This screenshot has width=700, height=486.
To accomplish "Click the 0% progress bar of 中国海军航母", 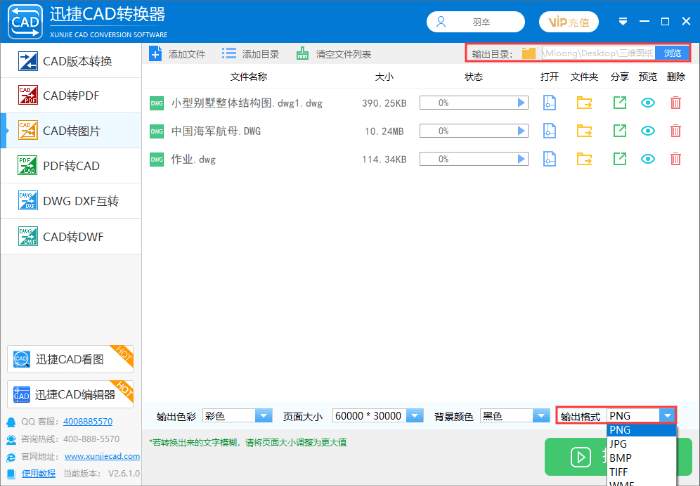I will (474, 131).
